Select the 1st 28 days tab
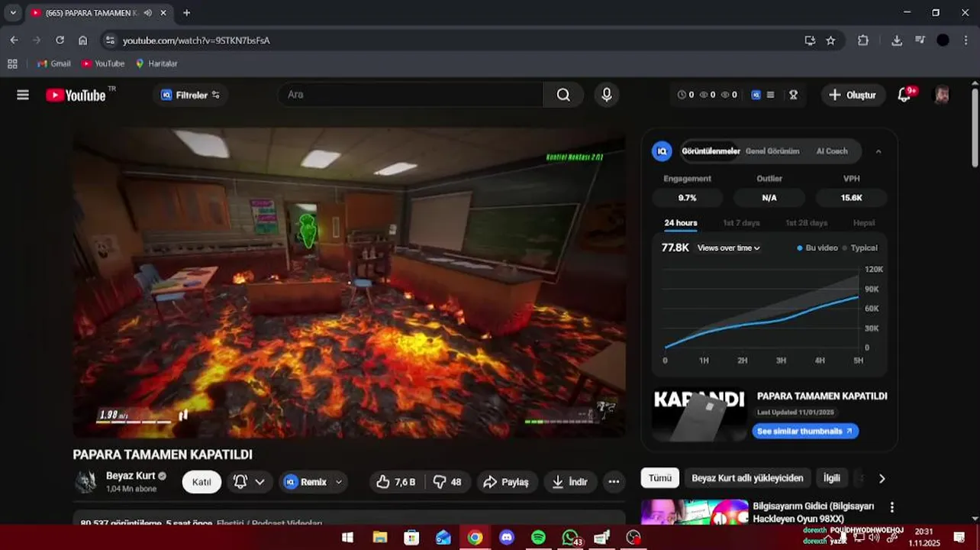 [x=807, y=223]
